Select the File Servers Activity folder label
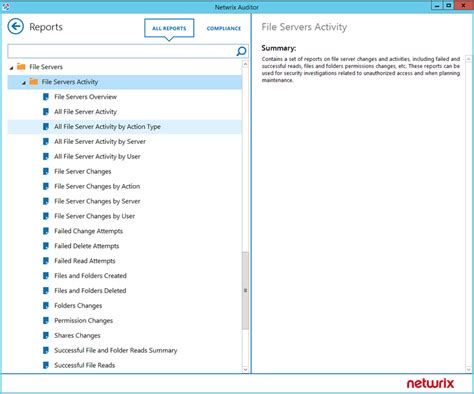Image resolution: width=474 pixels, height=394 pixels. point(70,82)
